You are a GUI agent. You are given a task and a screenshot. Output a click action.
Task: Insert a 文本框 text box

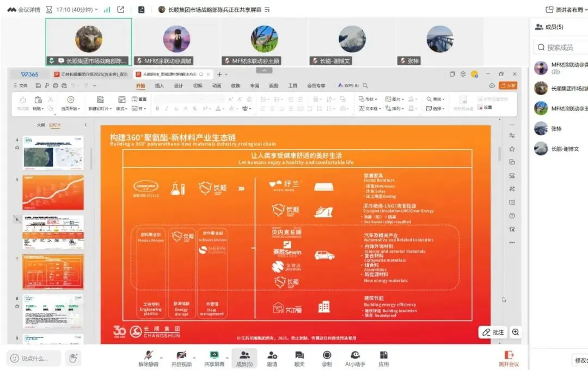(370, 109)
